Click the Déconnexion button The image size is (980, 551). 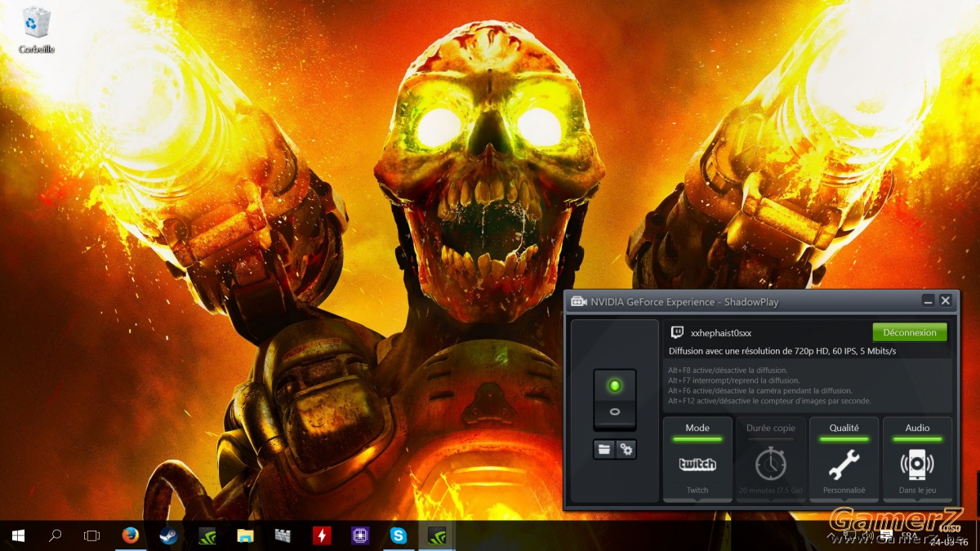(x=910, y=332)
